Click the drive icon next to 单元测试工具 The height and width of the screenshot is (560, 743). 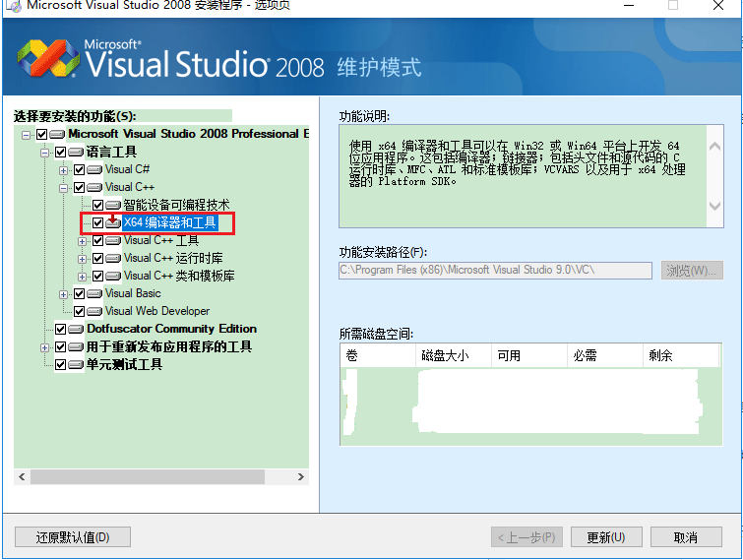[x=76, y=365]
